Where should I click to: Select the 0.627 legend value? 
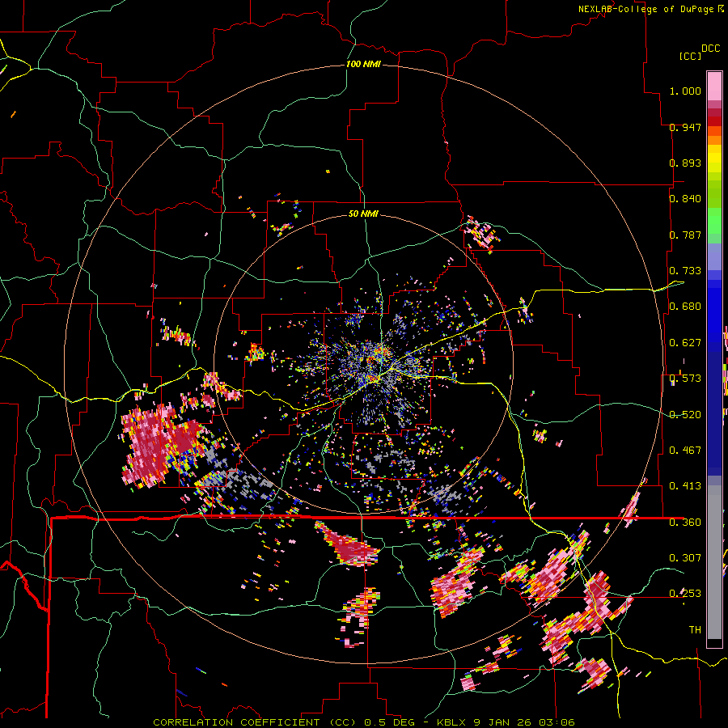tap(685, 343)
